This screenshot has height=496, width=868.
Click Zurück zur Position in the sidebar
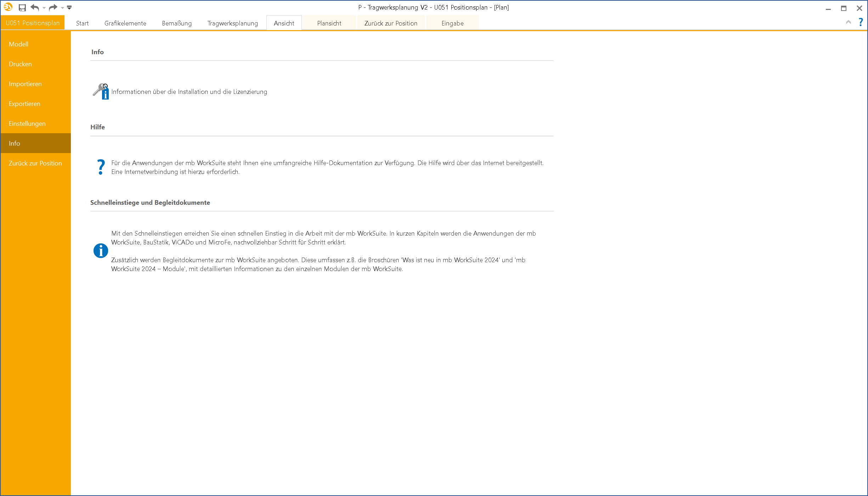pos(36,163)
